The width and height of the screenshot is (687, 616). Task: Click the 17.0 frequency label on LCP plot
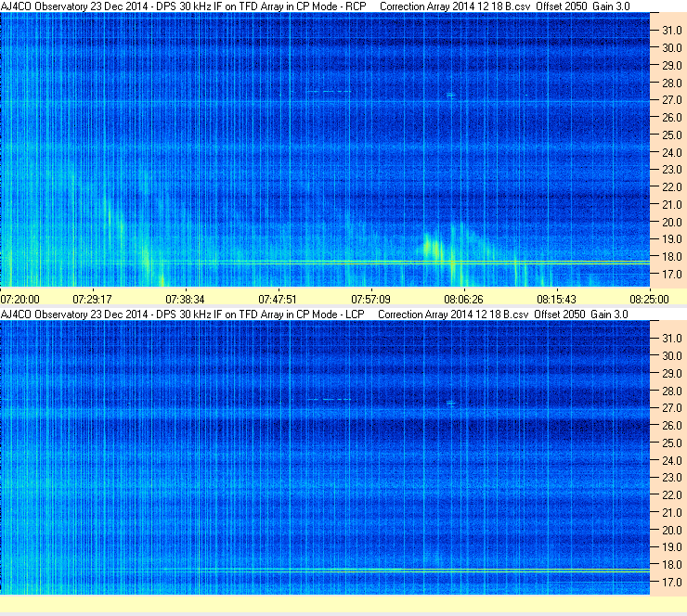[671, 582]
